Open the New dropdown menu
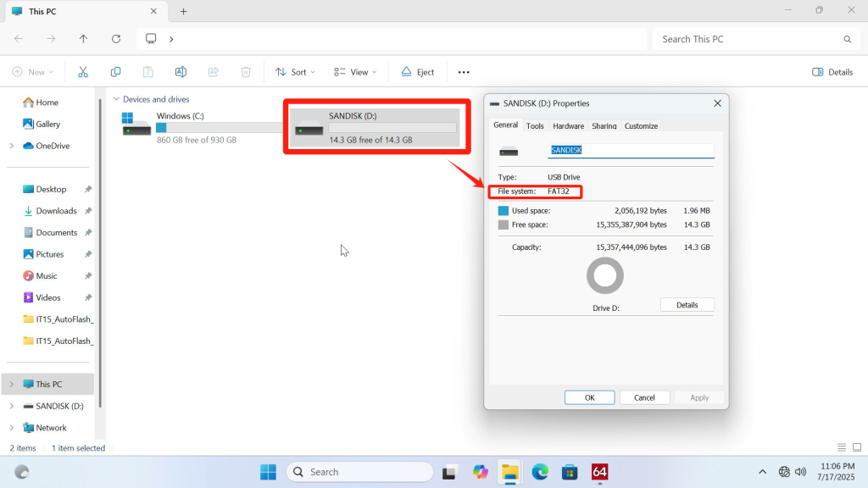 point(33,72)
